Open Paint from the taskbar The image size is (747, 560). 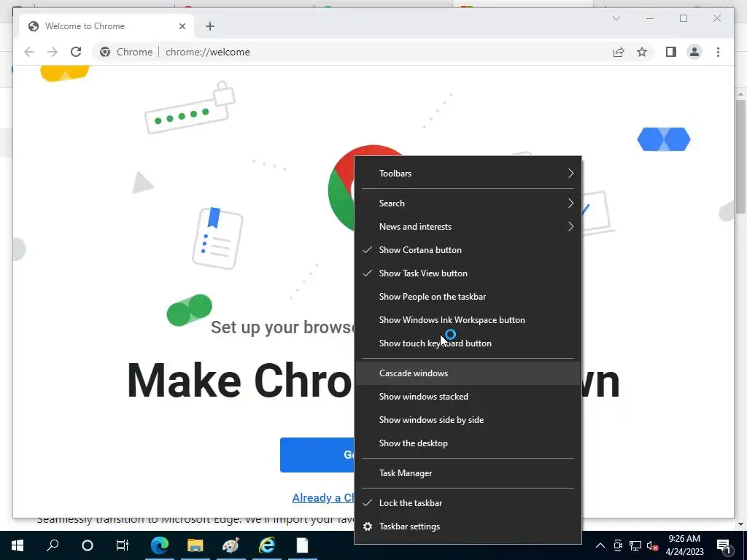(x=231, y=545)
